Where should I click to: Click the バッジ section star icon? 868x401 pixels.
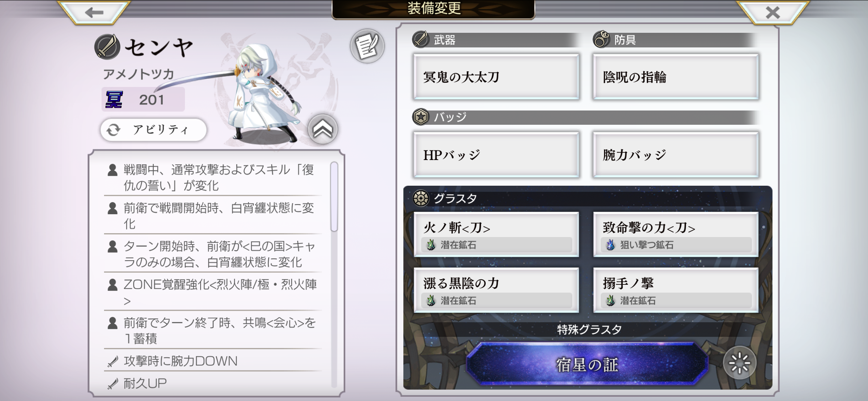coord(421,117)
